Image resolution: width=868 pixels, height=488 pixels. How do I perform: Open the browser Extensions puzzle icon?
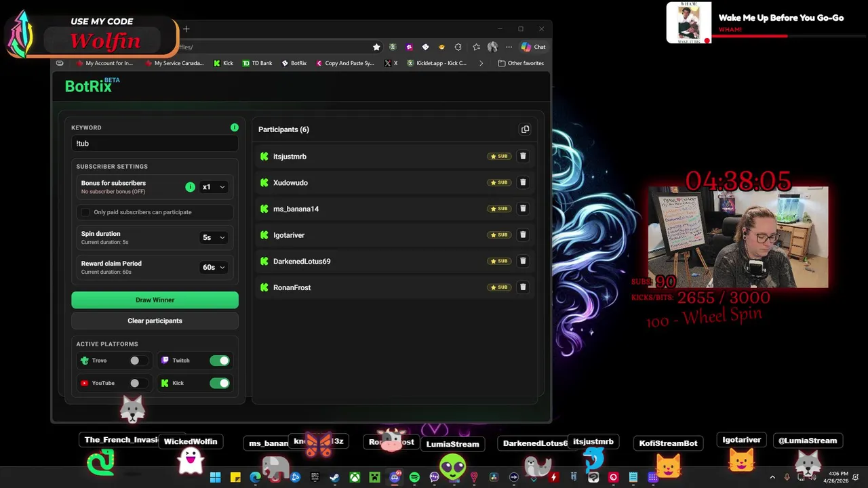(x=458, y=47)
